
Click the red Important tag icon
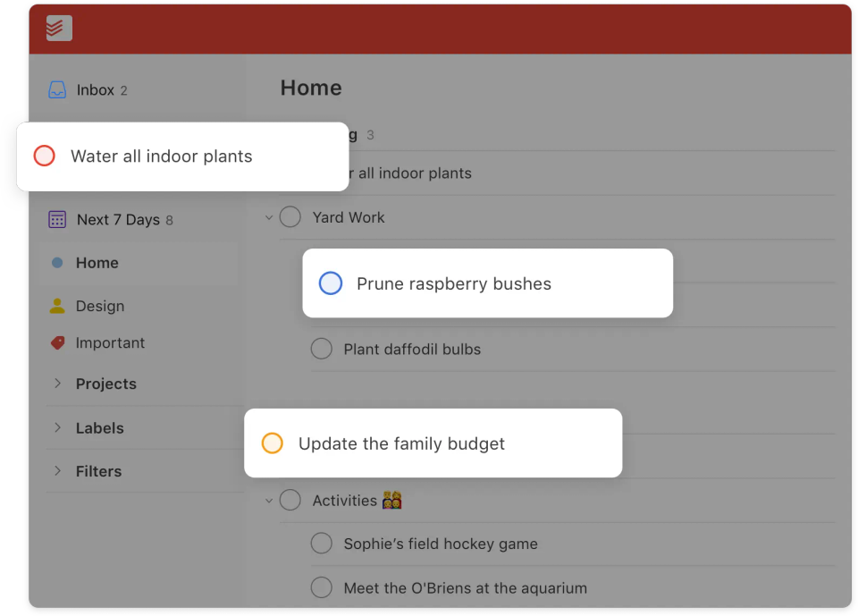tap(57, 342)
